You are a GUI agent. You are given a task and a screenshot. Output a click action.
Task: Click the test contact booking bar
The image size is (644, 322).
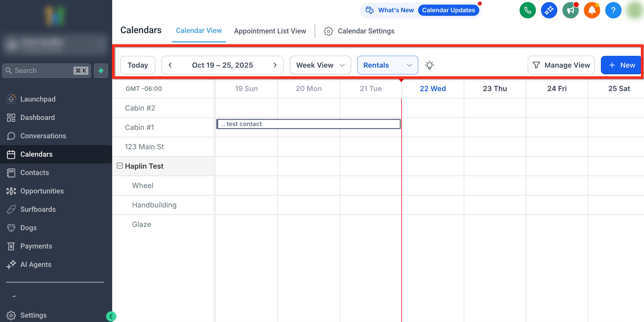(x=308, y=124)
